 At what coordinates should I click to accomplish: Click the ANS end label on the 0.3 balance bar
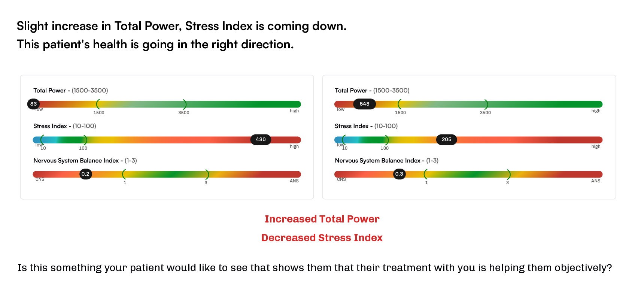[x=595, y=181]
